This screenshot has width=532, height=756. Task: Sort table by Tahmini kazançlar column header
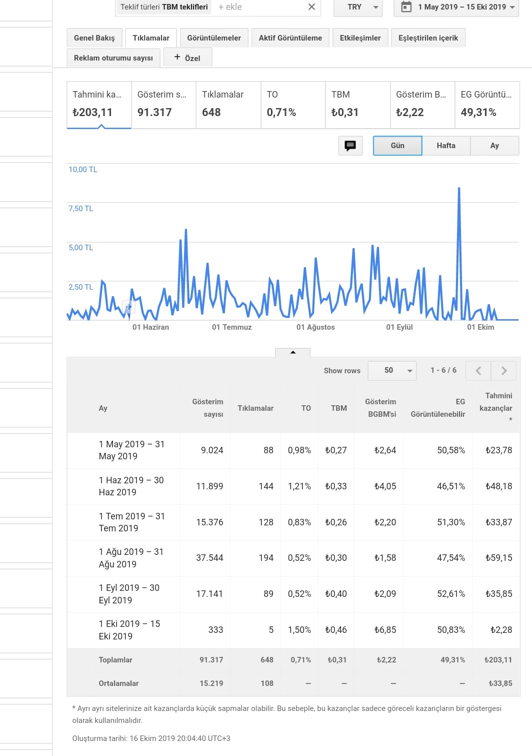[x=496, y=408]
